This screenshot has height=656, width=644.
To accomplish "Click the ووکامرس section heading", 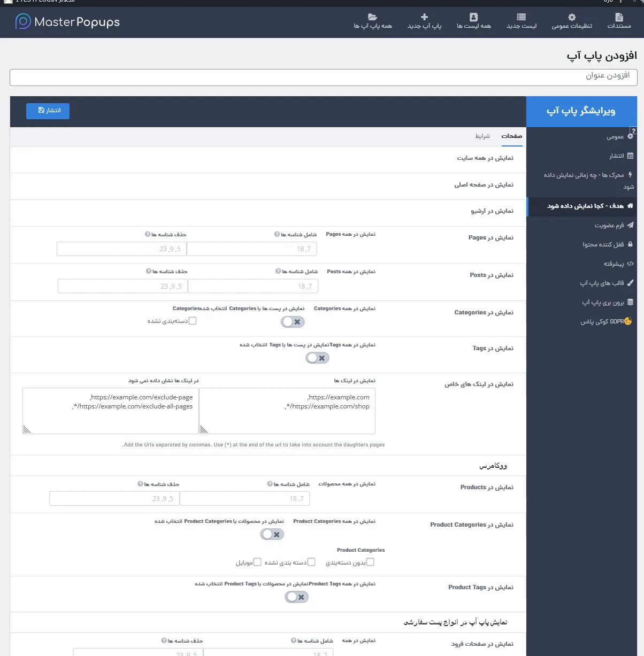I will [x=493, y=466].
